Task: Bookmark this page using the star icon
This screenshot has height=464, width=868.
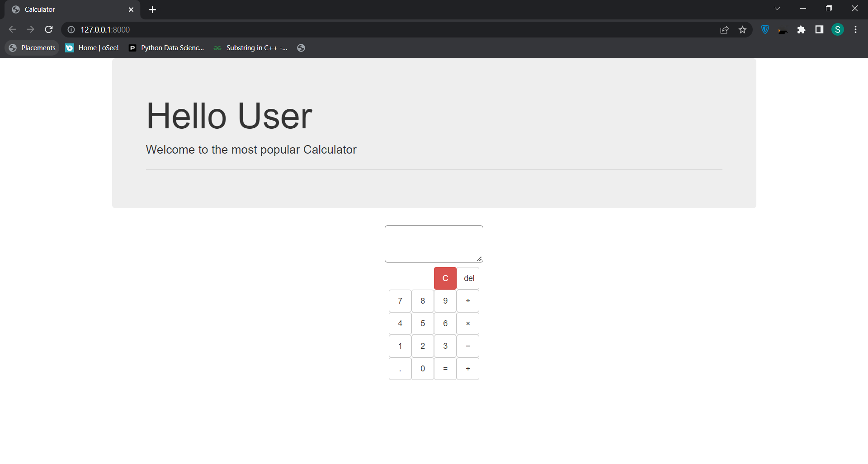Action: point(742,29)
